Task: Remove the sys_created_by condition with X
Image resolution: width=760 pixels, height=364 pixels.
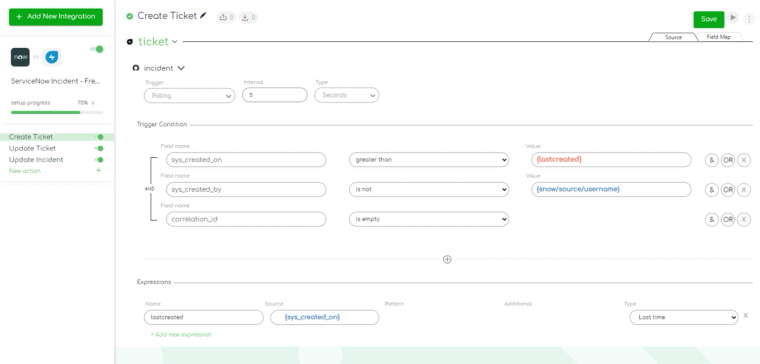Action: [x=744, y=190]
